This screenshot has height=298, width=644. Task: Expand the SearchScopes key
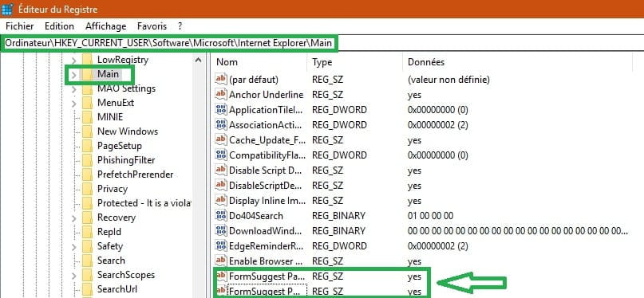tap(74, 276)
